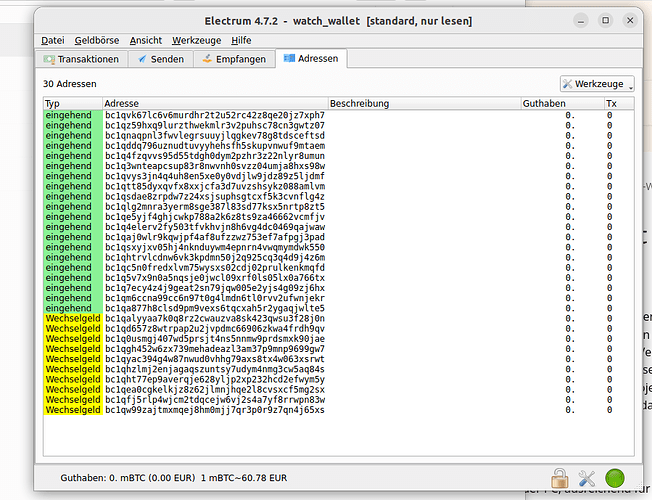Image resolution: width=652 pixels, height=500 pixels.
Task: Click the lock password icon in status bar
Action: tap(560, 478)
